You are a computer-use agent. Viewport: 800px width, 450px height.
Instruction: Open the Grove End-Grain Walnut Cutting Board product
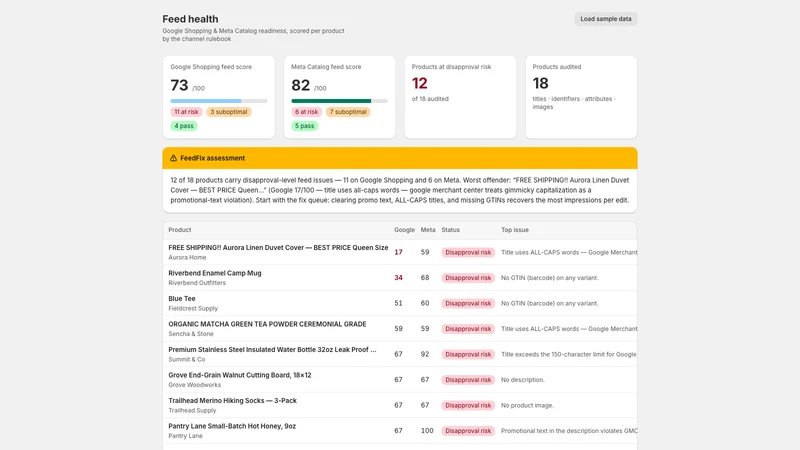(x=240, y=375)
